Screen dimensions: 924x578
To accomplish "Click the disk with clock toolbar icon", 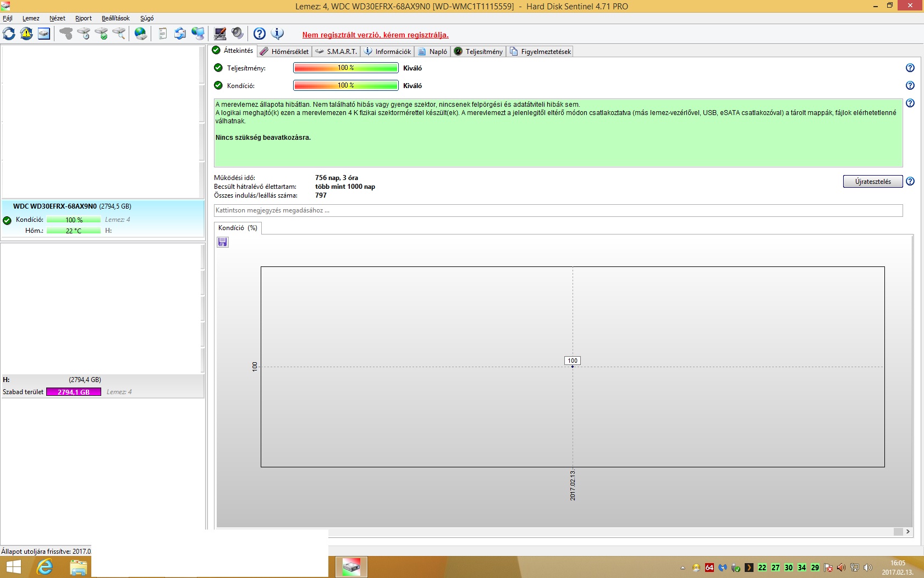I will (x=84, y=34).
